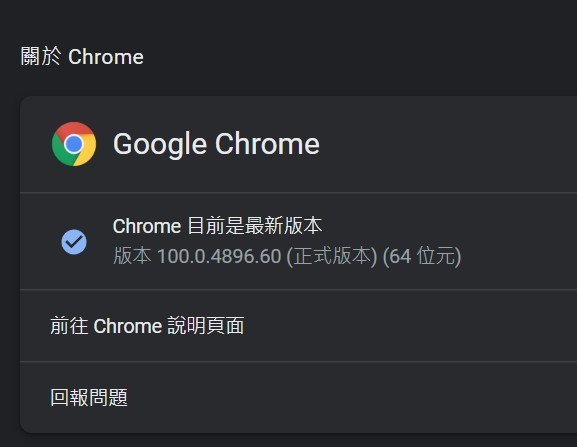Click the 版本 label before the version number
The height and width of the screenshot is (447, 577).
[x=132, y=256]
